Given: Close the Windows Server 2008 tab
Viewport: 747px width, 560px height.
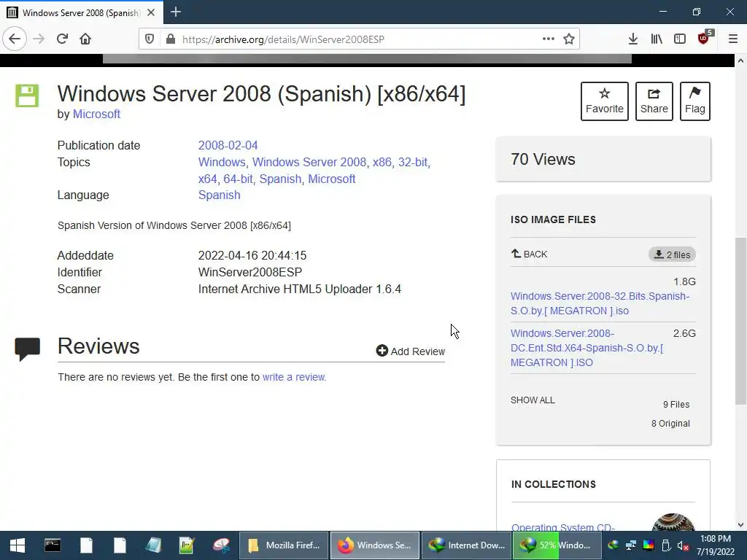Looking at the screenshot, I should pos(151,12).
